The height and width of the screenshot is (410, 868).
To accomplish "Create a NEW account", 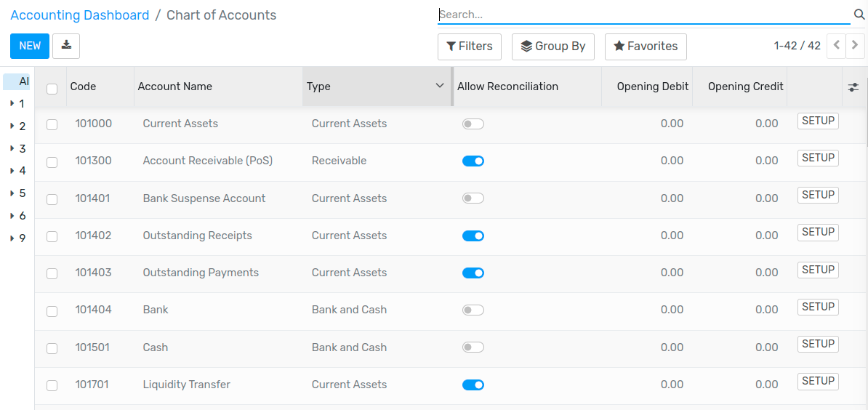I will click(30, 46).
